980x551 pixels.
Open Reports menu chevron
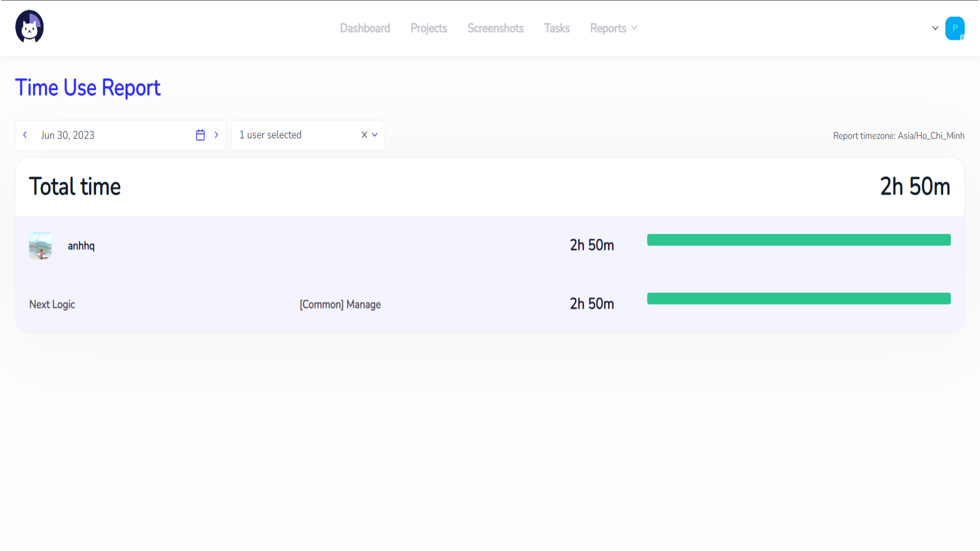(634, 28)
